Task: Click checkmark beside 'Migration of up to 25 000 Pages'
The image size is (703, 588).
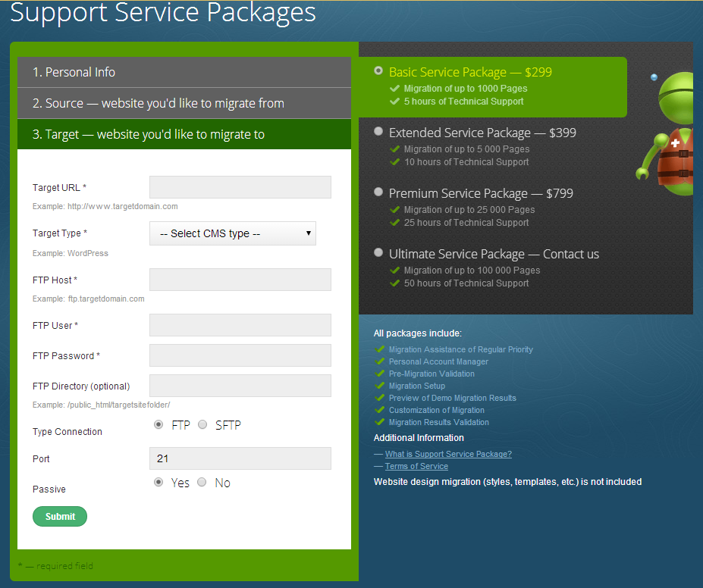Action: [394, 210]
